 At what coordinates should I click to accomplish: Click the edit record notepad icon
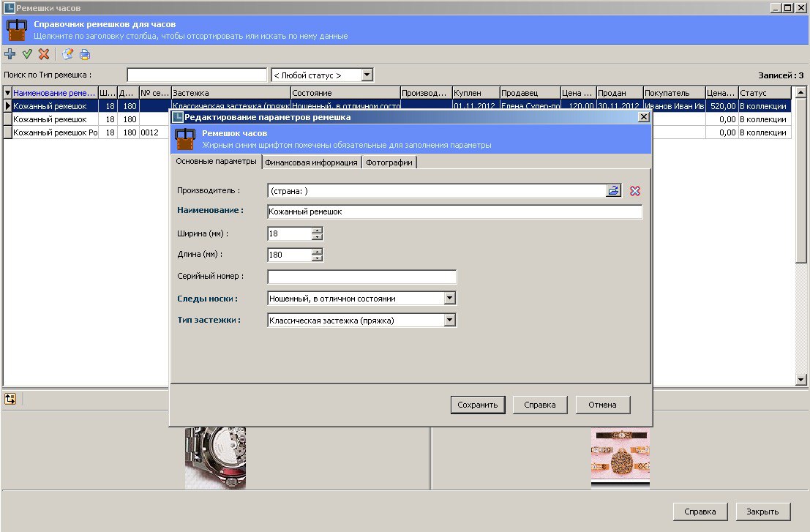pyautogui.click(x=68, y=54)
